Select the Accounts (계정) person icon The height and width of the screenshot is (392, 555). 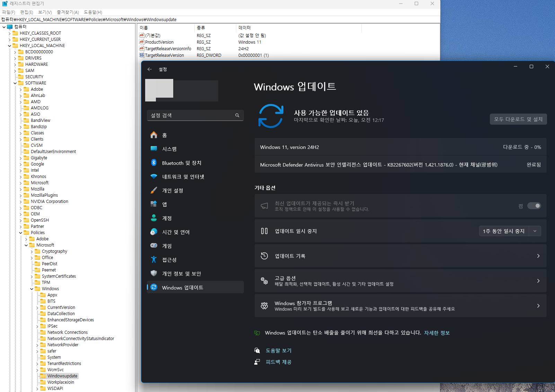[x=154, y=218]
